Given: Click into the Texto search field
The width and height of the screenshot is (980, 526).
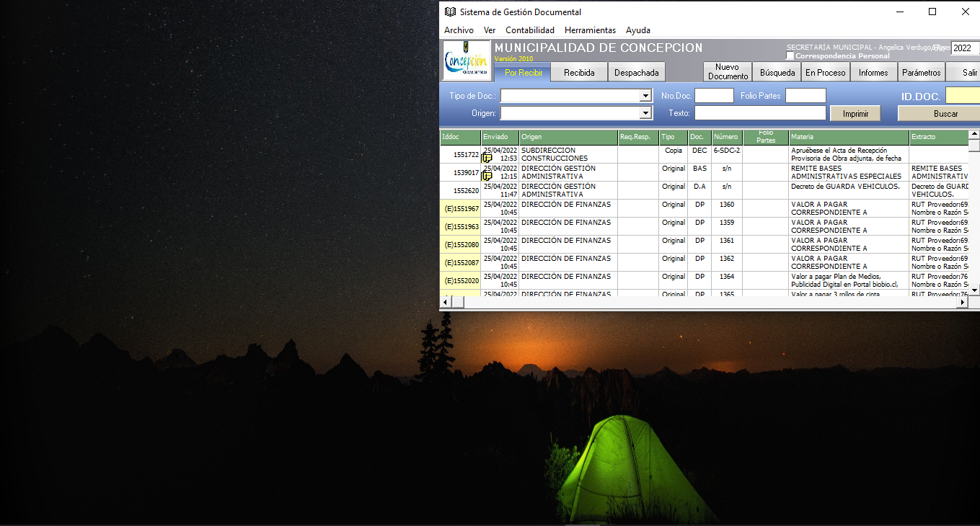Looking at the screenshot, I should (760, 113).
